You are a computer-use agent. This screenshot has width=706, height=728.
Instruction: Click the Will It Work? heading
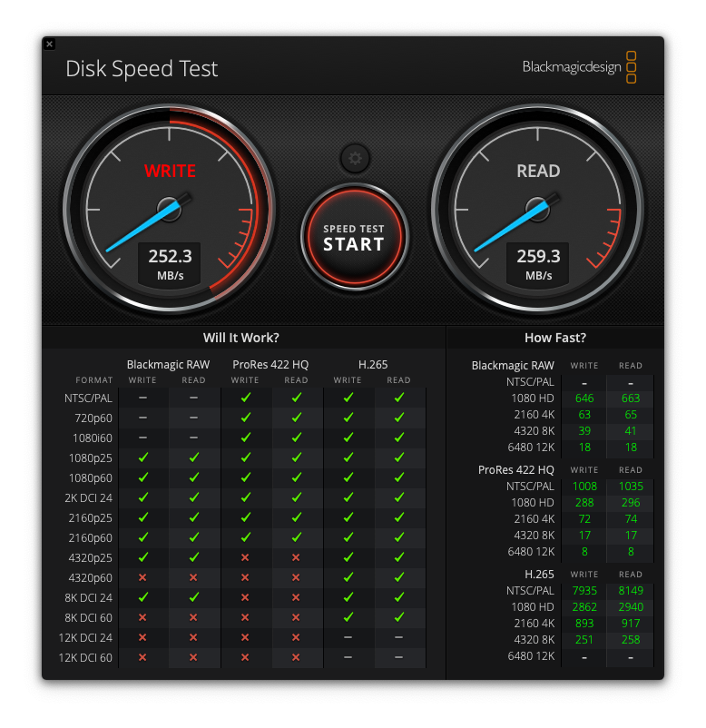(240, 338)
